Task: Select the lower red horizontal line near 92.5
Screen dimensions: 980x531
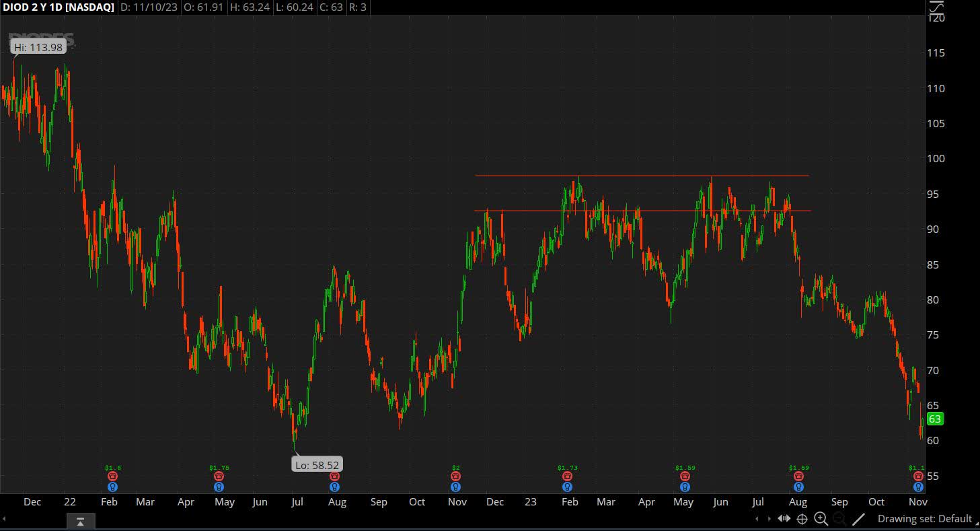Action: coord(642,211)
